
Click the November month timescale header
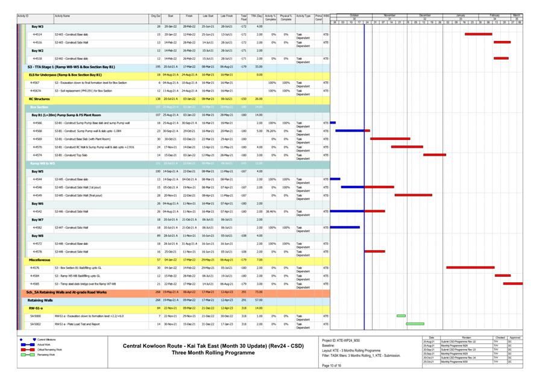point(390,15)
